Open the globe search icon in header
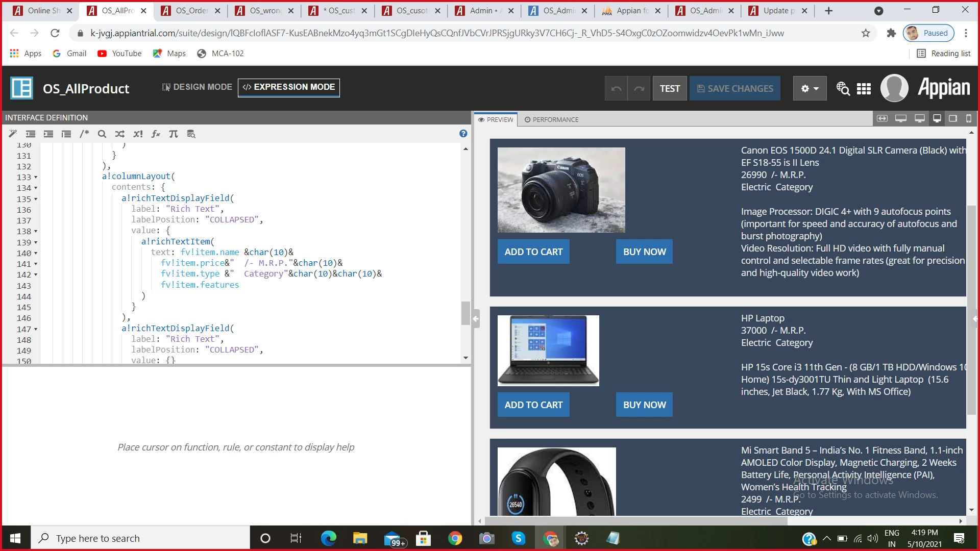Screen dimensions: 980x551 pos(843,88)
